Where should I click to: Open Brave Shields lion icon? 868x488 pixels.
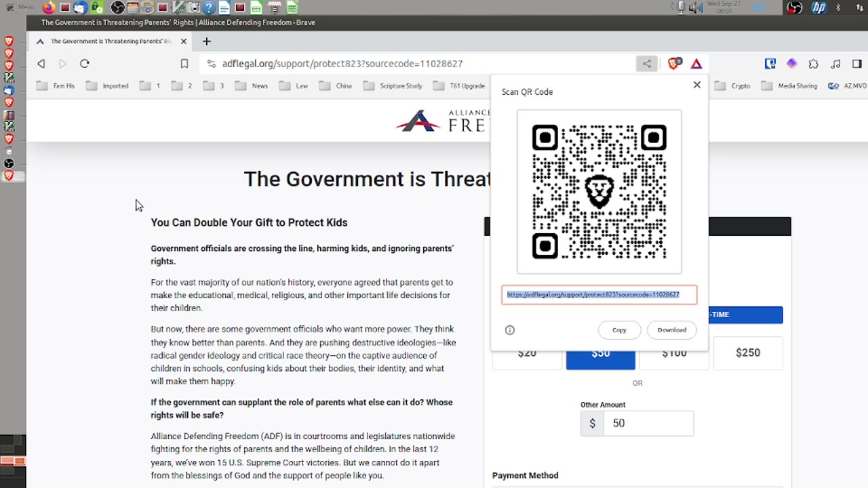(x=674, y=64)
